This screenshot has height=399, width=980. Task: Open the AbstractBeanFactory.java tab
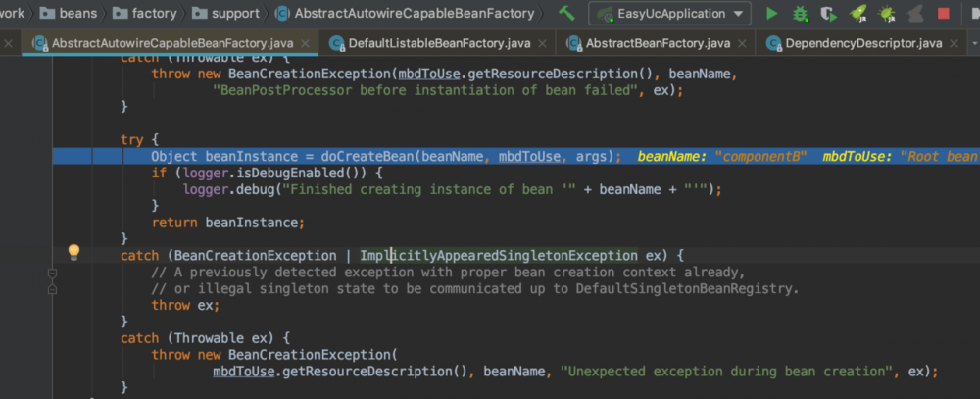pyautogui.click(x=657, y=44)
